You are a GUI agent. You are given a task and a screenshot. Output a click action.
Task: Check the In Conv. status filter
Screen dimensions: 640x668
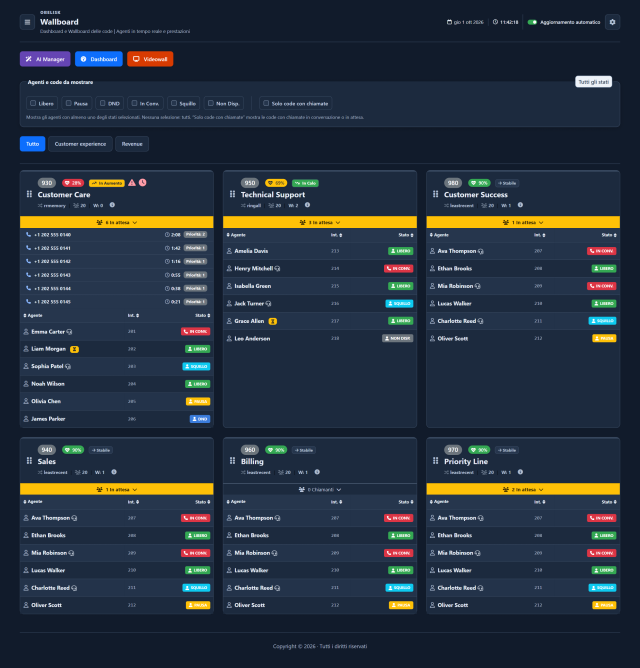click(x=134, y=103)
